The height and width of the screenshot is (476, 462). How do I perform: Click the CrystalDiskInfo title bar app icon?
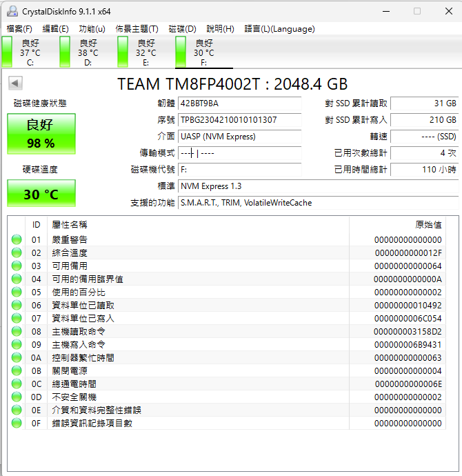click(12, 11)
